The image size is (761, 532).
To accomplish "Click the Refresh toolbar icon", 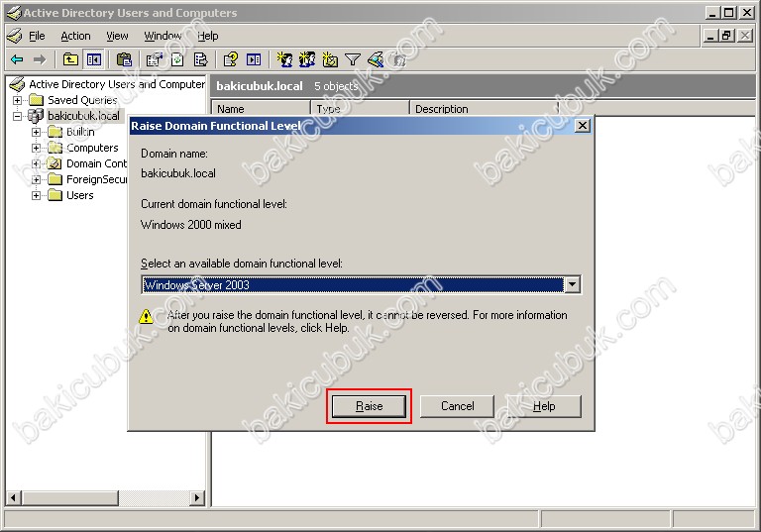I will pos(177,59).
